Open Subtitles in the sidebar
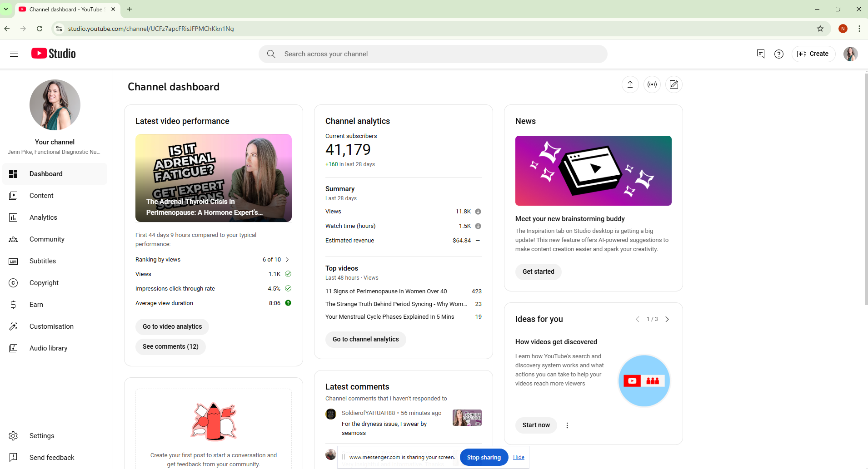Screen dimensions: 868x469 [x=55, y=261]
